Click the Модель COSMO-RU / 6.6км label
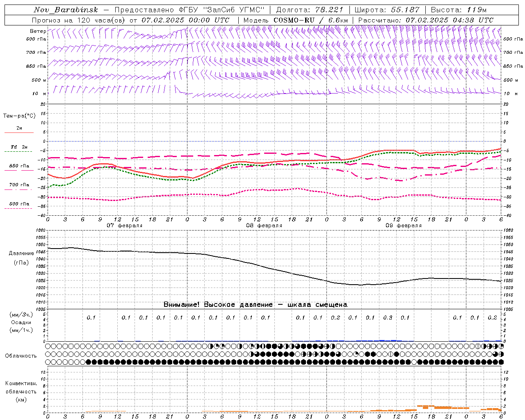525x420 pixels. [295, 20]
